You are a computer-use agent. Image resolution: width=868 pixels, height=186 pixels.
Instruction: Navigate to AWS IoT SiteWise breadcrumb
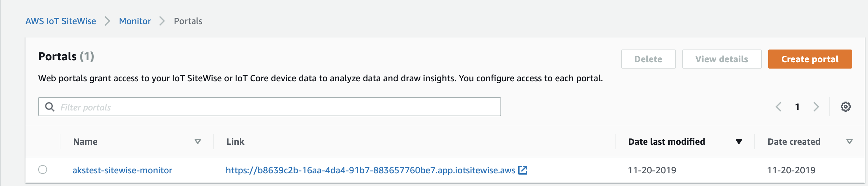61,21
